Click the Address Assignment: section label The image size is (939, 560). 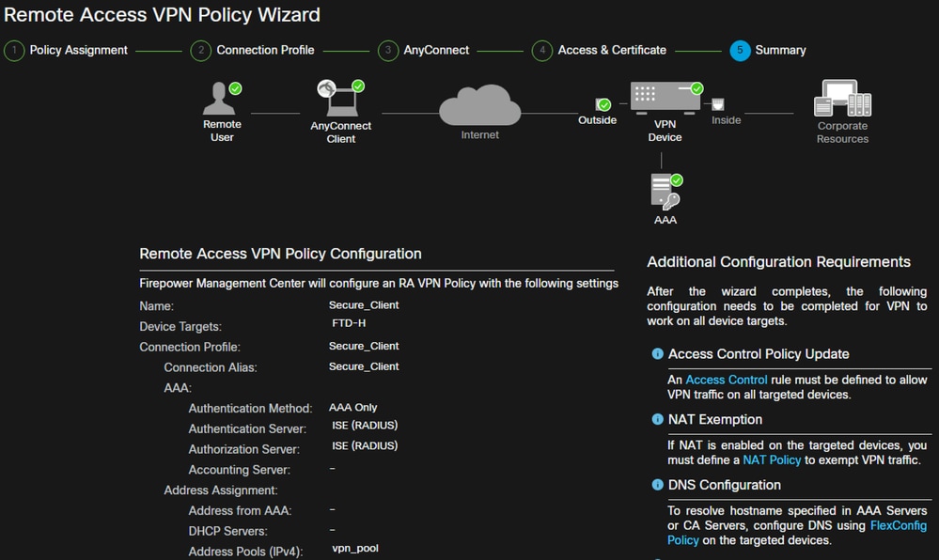pyautogui.click(x=220, y=490)
